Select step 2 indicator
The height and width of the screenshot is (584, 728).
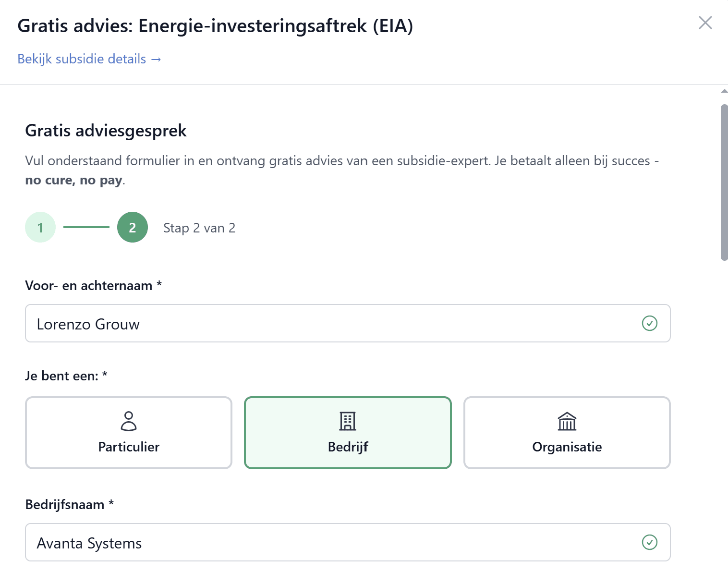(x=132, y=227)
